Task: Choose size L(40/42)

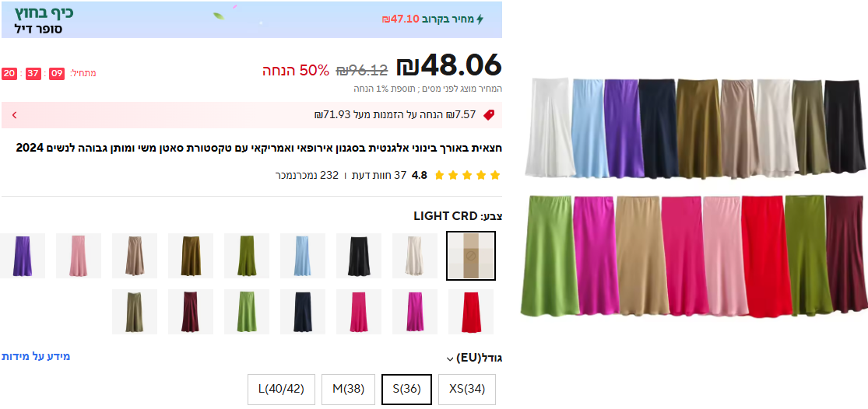Action: 281,389
